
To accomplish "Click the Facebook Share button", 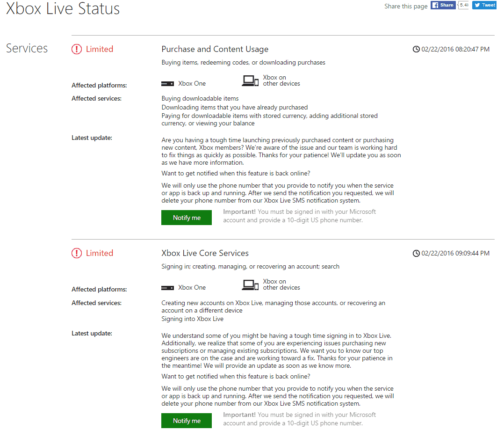I will [x=443, y=5].
